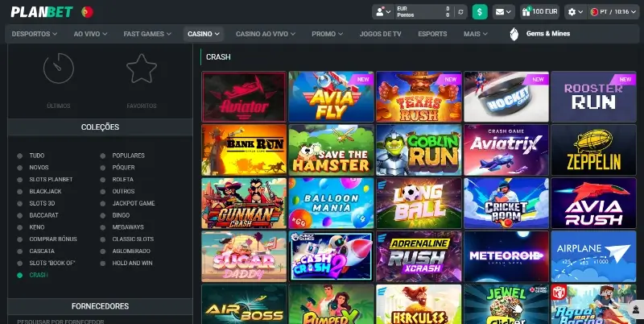Image resolution: width=644 pixels, height=324 pixels.
Task: Click the green dollar deposit icon
Action: tap(480, 11)
